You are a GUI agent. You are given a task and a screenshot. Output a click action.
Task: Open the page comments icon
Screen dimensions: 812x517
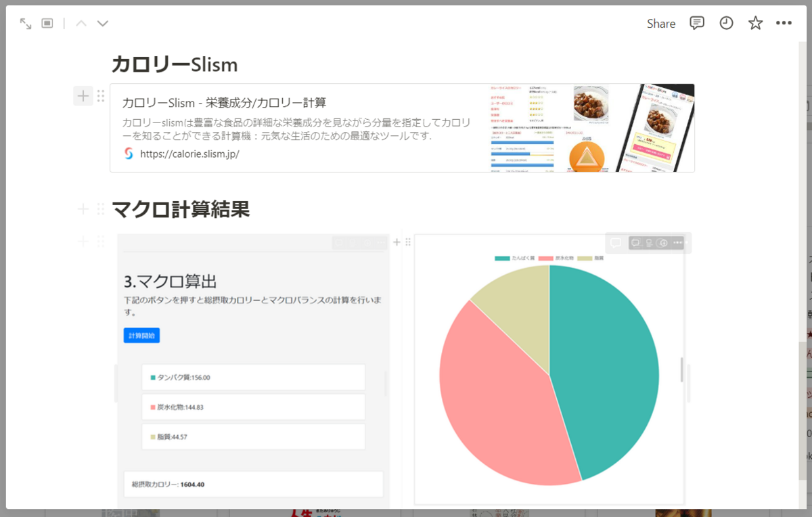point(697,23)
